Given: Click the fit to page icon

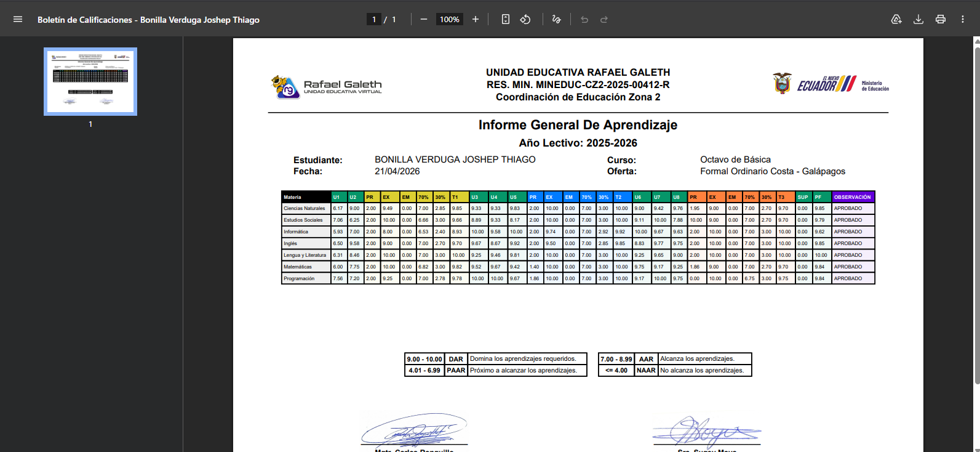Looking at the screenshot, I should click(506, 20).
